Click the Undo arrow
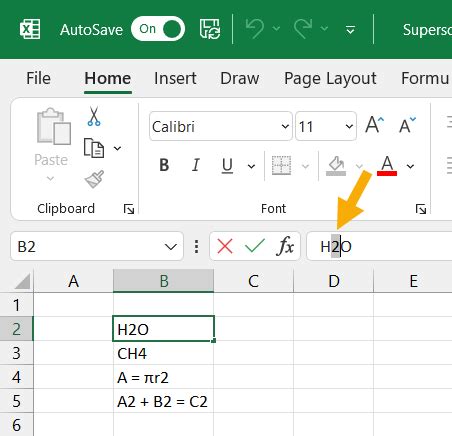452x436 pixels. 255,29
